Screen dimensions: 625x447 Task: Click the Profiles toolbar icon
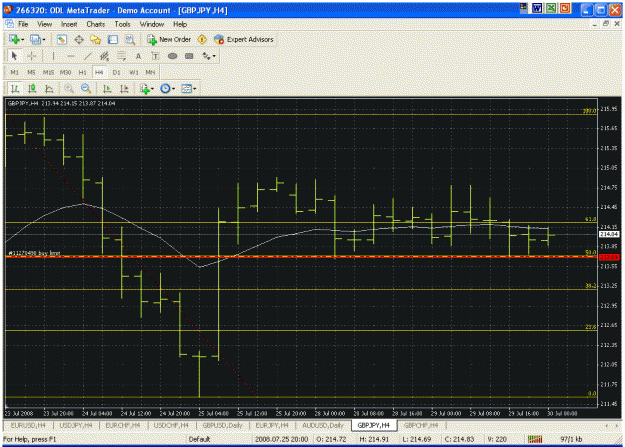(35, 39)
